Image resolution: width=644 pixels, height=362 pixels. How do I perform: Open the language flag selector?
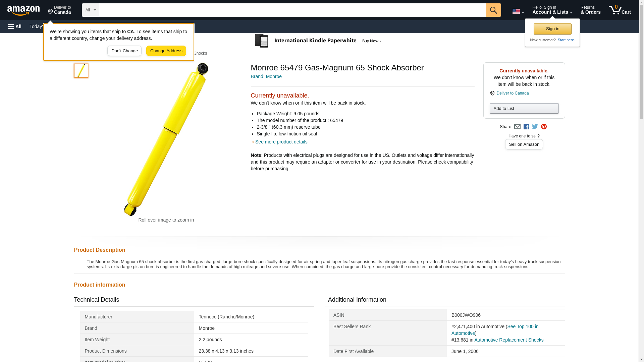518,11
